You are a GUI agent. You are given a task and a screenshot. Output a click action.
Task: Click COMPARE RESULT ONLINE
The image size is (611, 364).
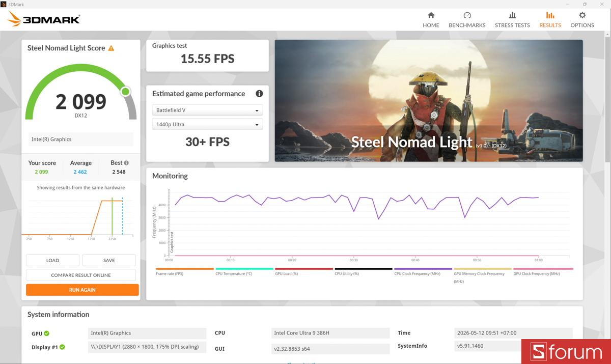point(81,275)
